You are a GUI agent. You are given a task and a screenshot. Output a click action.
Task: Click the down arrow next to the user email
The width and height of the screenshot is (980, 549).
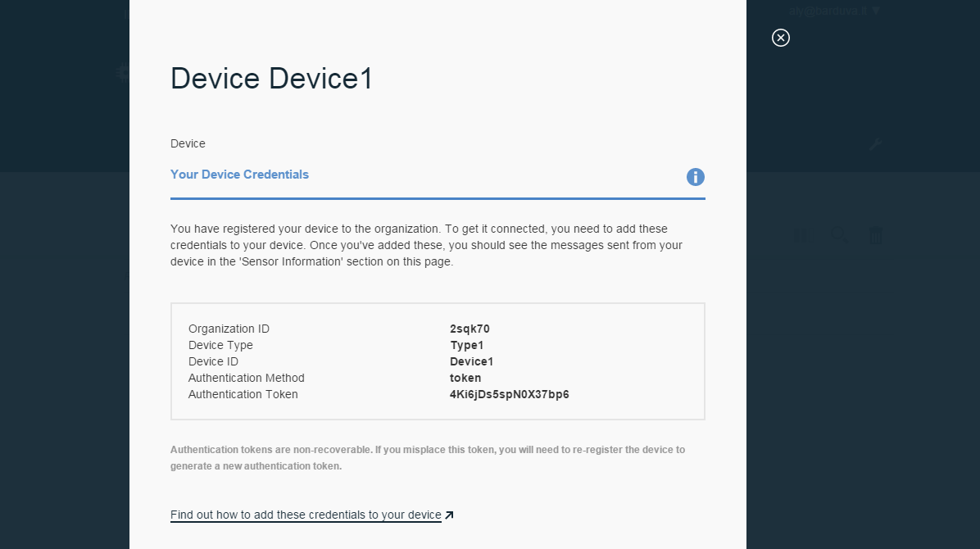click(875, 11)
